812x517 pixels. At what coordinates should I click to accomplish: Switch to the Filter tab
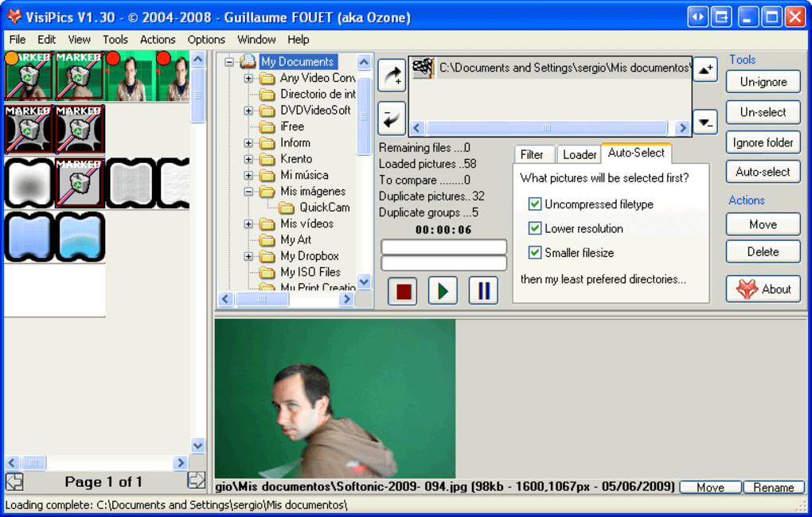pos(532,155)
